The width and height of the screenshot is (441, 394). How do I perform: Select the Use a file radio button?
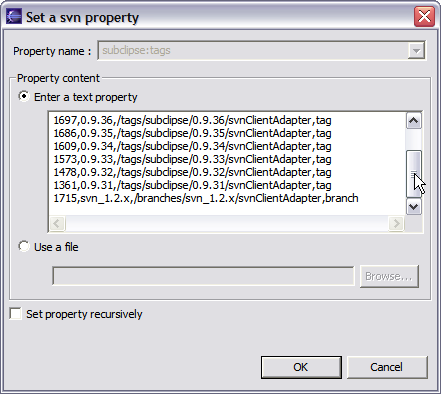24,247
